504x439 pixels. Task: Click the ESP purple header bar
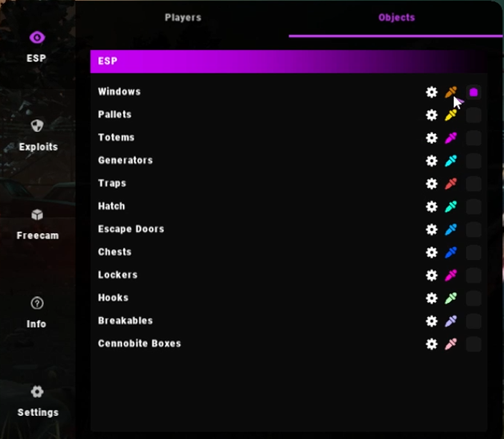point(289,61)
